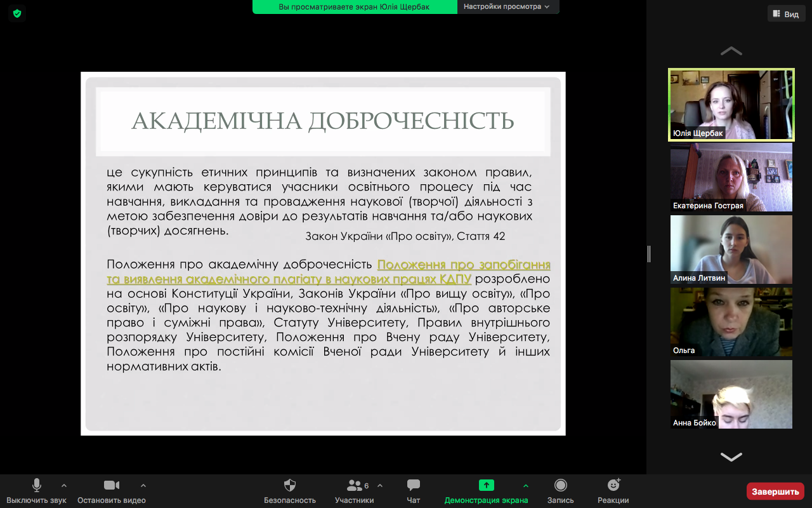Screen dimensions: 812x508
Task: Open the Участники list chevron
Action: coord(379,486)
